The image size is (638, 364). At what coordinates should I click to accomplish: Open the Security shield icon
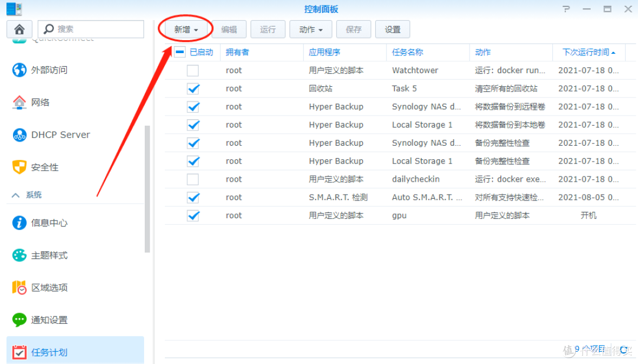click(19, 167)
